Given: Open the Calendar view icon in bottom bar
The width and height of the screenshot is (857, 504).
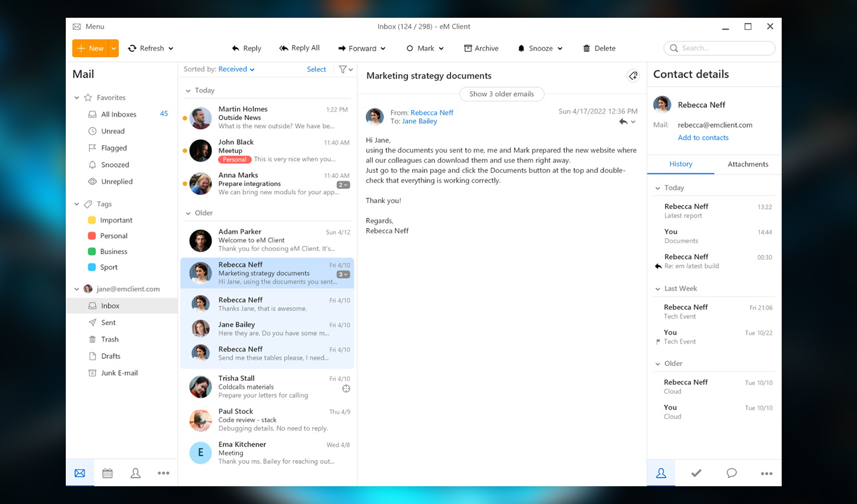Looking at the screenshot, I should [x=107, y=473].
